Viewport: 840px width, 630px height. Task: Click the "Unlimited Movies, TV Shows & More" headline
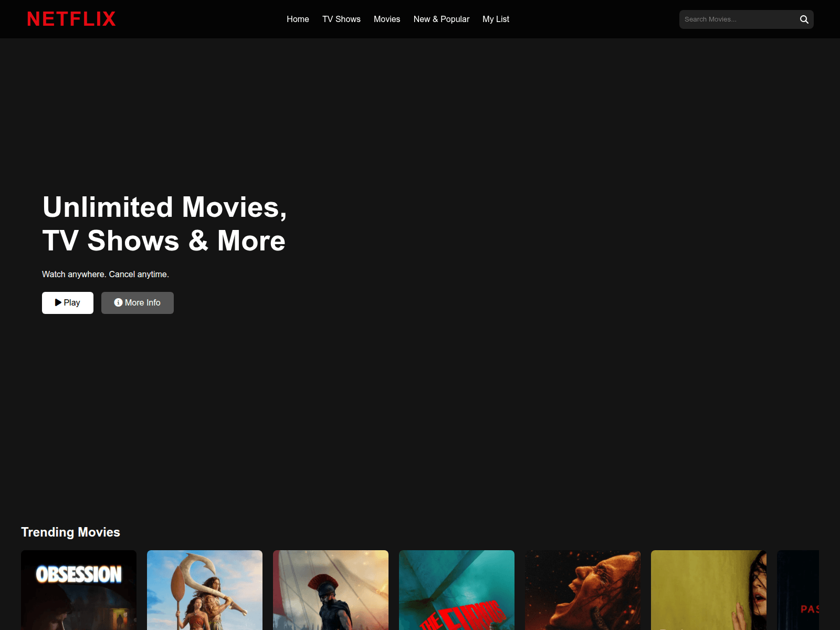(164, 224)
